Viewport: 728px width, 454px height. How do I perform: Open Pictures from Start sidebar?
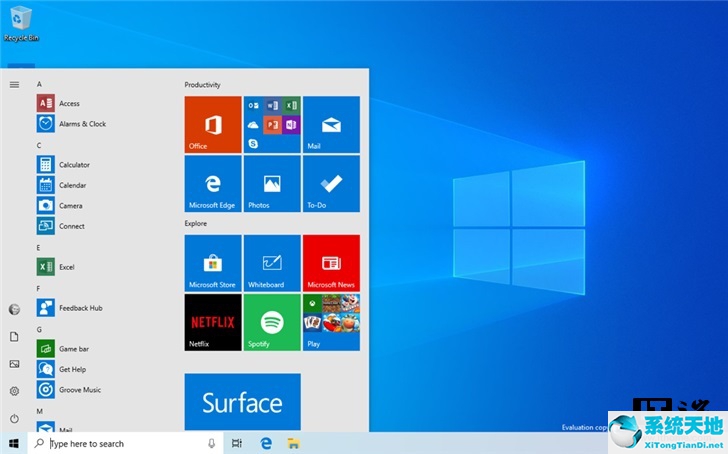(14, 364)
